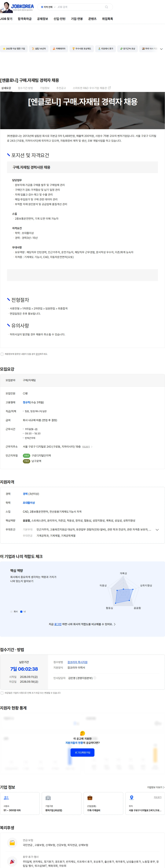Click info icon next to 김민영 (경영지원본부)
The image size is (165, 868).
point(95,678)
